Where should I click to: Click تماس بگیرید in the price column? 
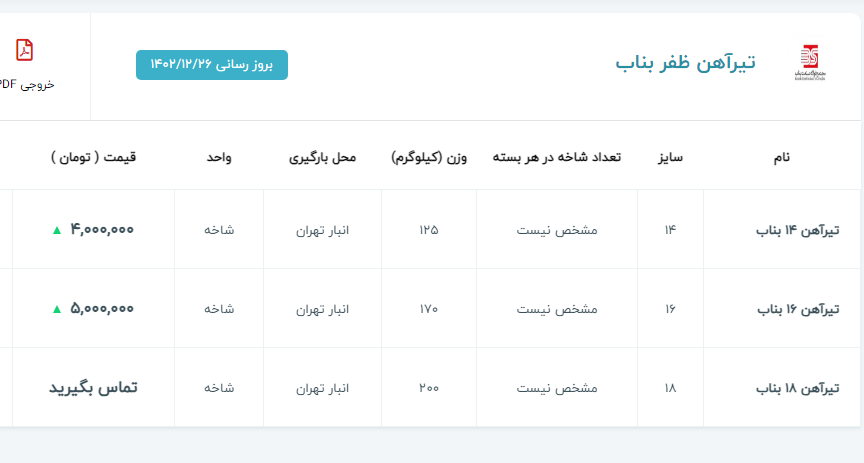tap(93, 387)
